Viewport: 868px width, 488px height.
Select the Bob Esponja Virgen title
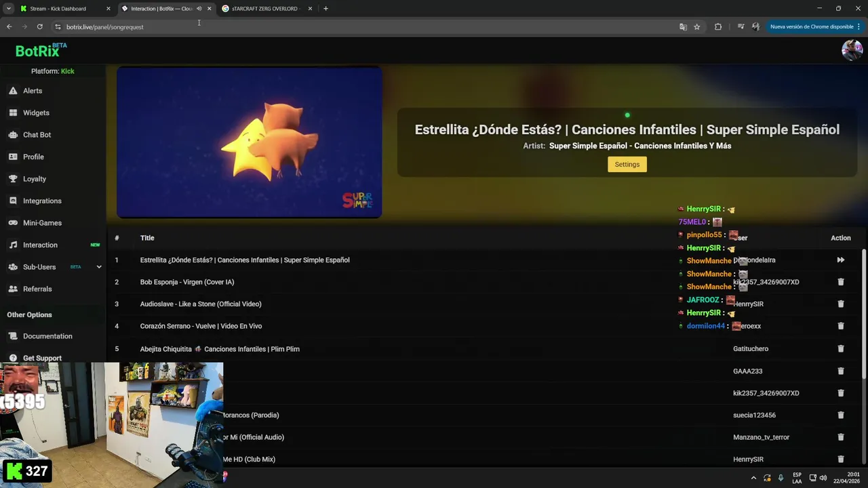coord(187,282)
